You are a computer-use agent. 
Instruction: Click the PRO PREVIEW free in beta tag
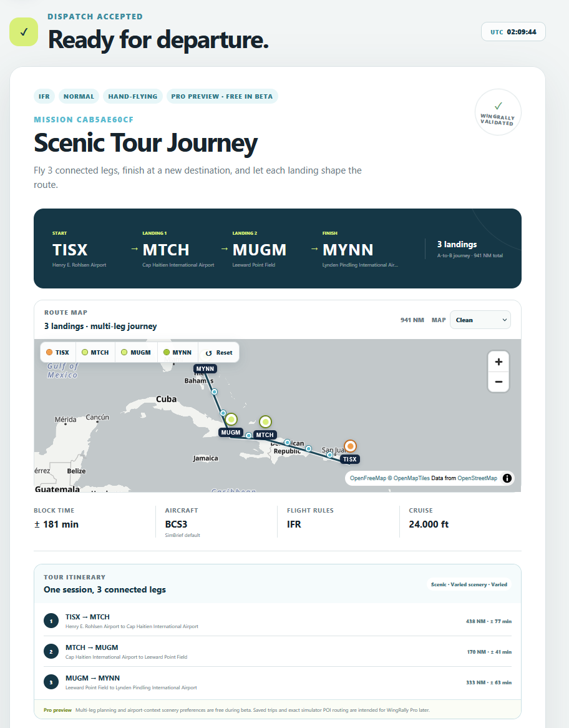coord(222,96)
